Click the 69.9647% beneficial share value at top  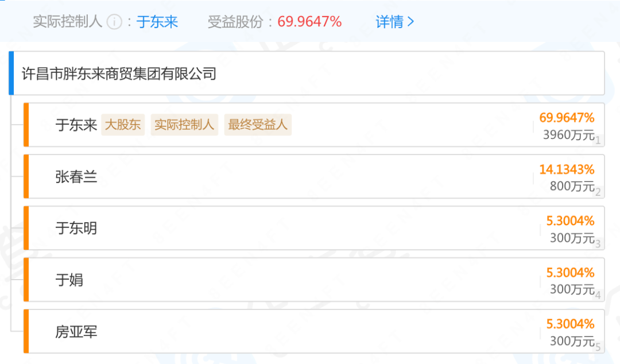coord(309,22)
